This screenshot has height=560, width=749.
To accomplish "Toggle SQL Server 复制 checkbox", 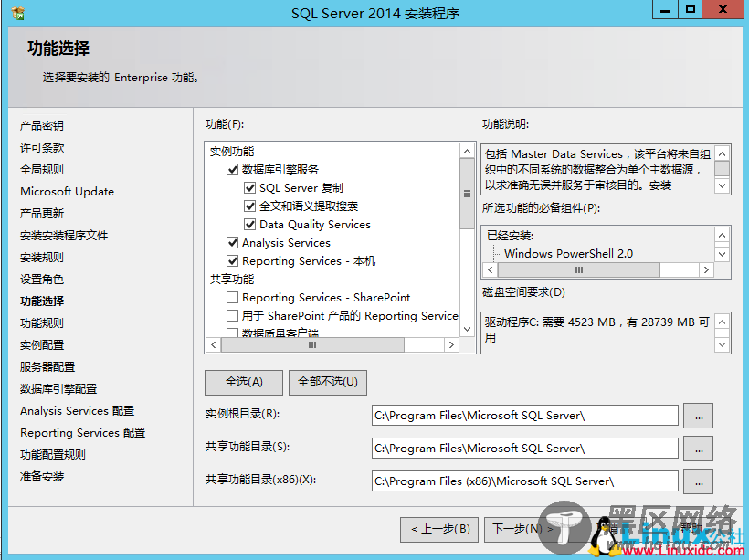I will click(x=249, y=188).
